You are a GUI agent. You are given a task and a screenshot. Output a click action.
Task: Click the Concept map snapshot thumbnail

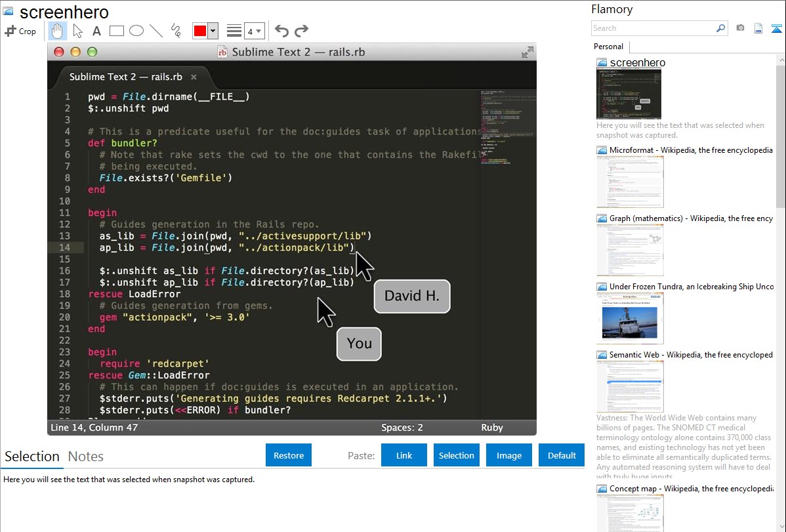630,513
